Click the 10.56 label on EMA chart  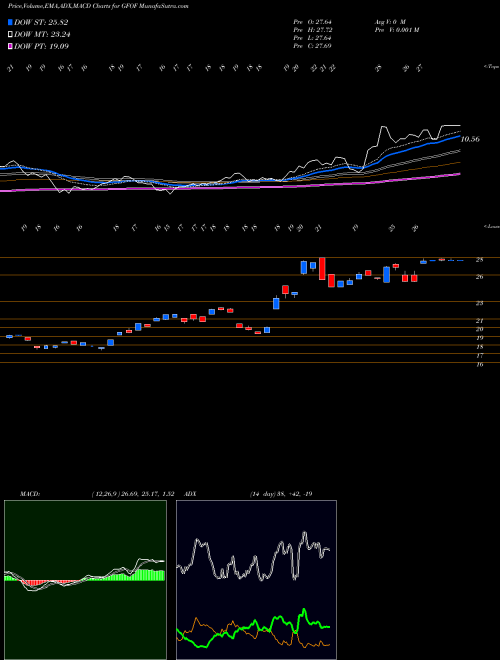[x=470, y=139]
